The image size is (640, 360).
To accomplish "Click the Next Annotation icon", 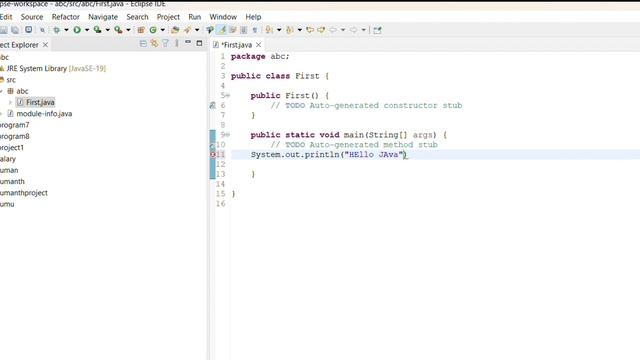I will 269,30.
